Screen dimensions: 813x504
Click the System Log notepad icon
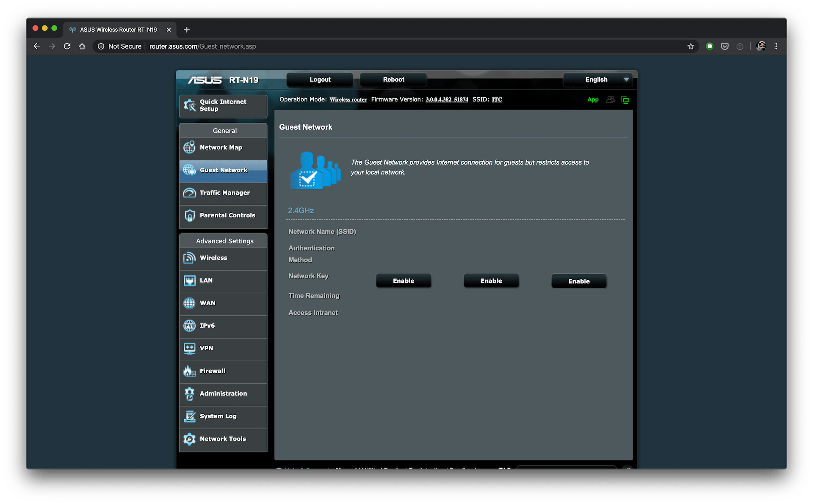click(189, 416)
